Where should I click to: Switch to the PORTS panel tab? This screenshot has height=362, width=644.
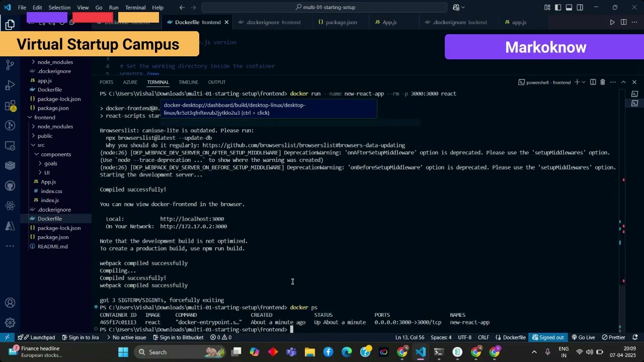tap(106, 82)
